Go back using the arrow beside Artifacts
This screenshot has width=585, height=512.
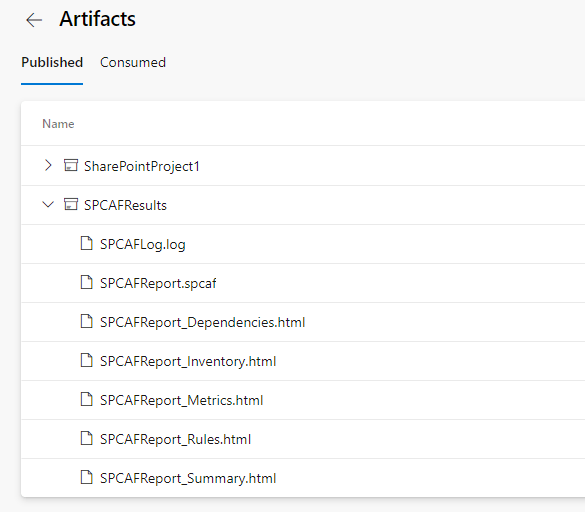[34, 20]
